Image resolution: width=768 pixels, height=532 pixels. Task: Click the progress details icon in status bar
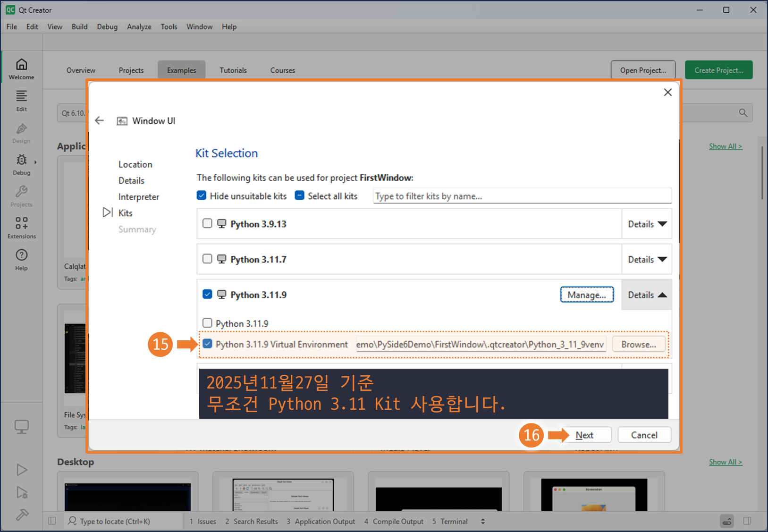[x=727, y=521]
